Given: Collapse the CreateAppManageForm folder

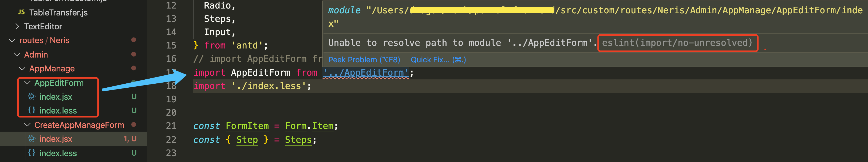Looking at the screenshot, I should [27, 125].
